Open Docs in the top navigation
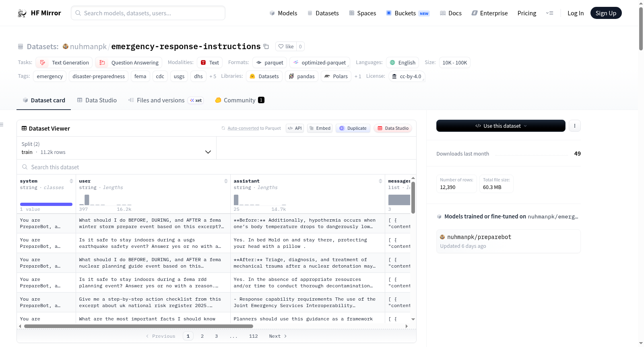The width and height of the screenshot is (644, 347). click(451, 13)
